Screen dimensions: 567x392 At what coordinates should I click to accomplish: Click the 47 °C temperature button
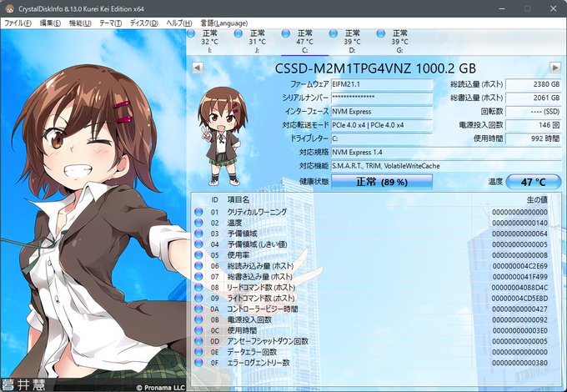click(x=533, y=182)
